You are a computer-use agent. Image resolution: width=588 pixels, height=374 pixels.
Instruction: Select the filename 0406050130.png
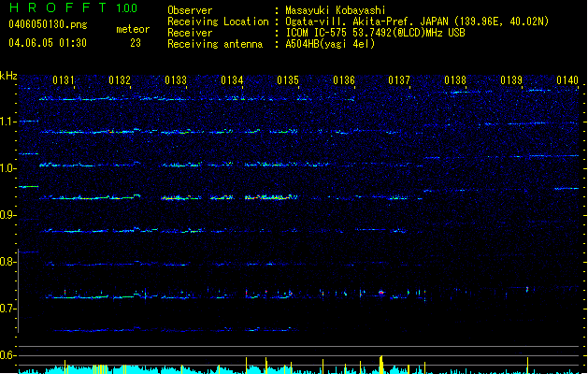[x=48, y=24]
